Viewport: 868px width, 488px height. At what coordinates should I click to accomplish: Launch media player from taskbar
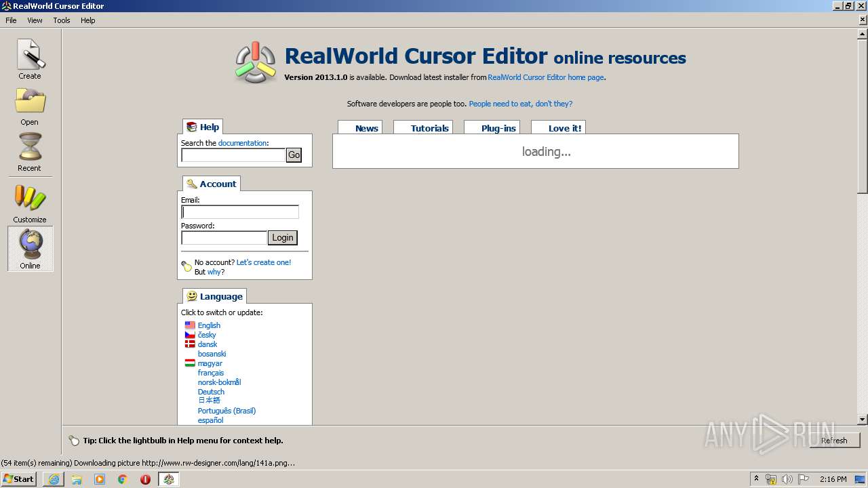click(x=100, y=479)
